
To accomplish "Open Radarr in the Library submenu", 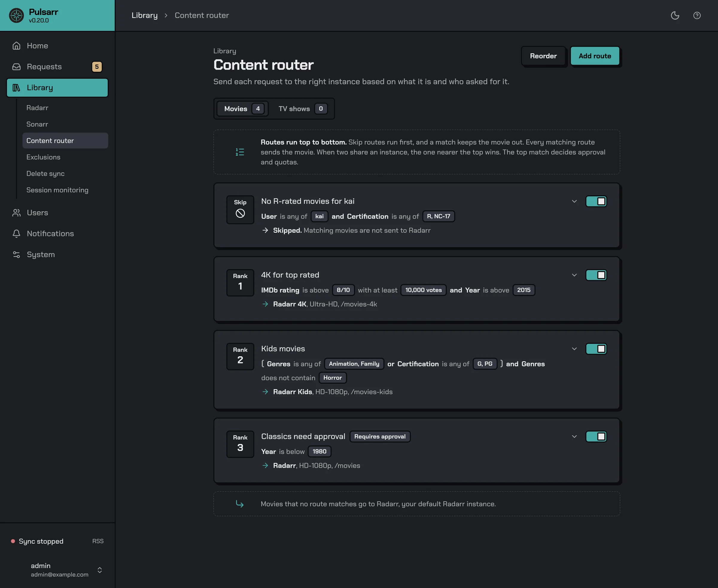I will click(x=65, y=108).
